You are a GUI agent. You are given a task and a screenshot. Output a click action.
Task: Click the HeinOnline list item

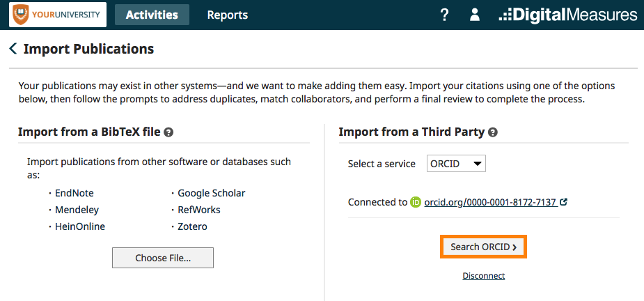click(x=80, y=226)
